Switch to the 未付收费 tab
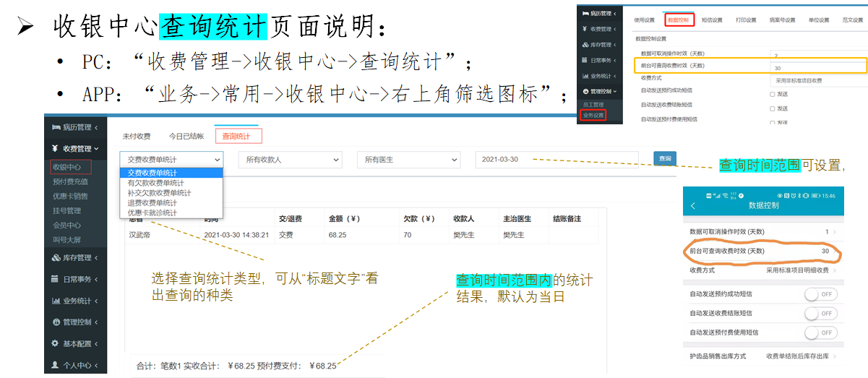Screen dimensions: 868x378 coord(136,135)
